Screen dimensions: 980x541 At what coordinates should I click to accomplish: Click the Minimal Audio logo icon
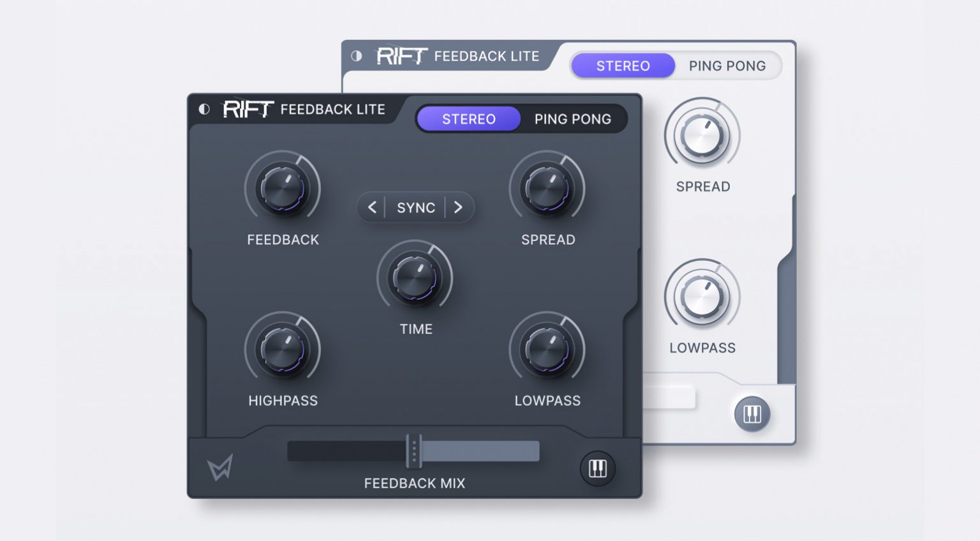(220, 468)
